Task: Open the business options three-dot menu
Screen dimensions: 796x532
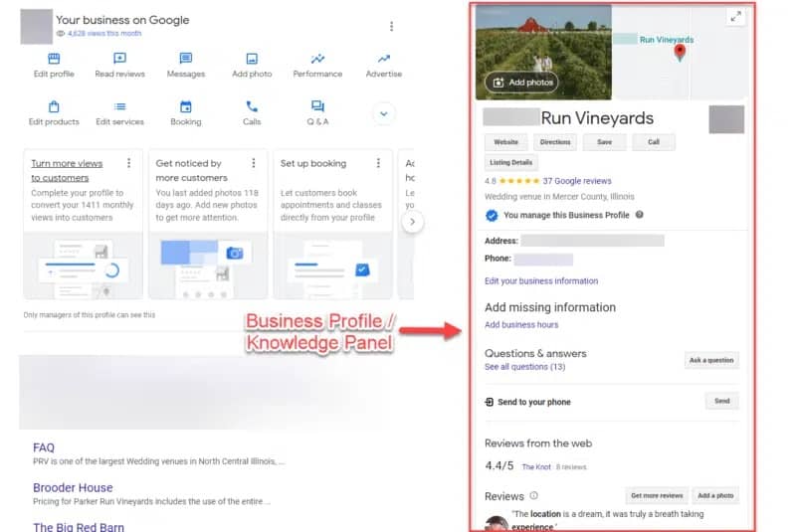Action: coord(391,27)
